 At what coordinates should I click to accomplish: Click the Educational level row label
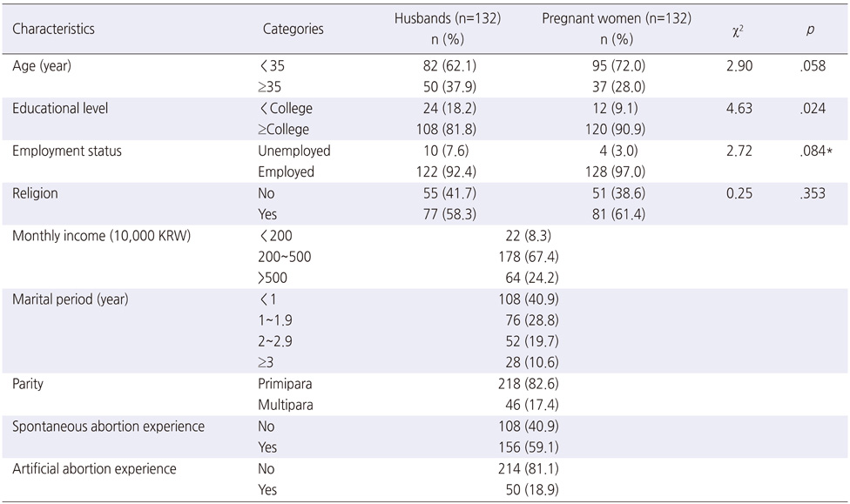pyautogui.click(x=60, y=109)
